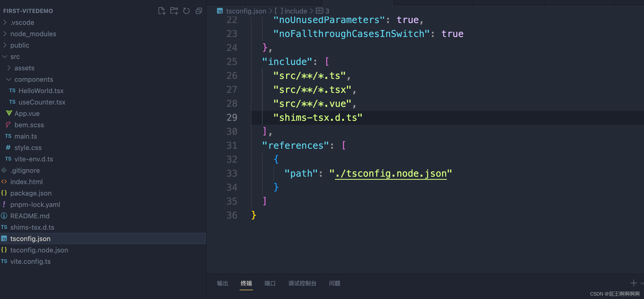Click the Refresh Explorer icon
Viewport: 644px width, 299px height.
click(186, 11)
